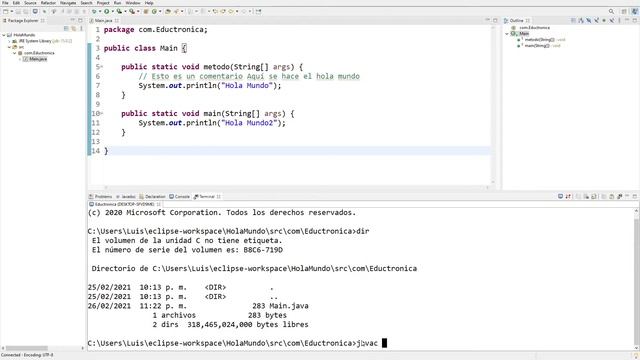The image size is (640, 360).
Task: Click the Coverage run toolbar icon
Action: click(x=119, y=11)
